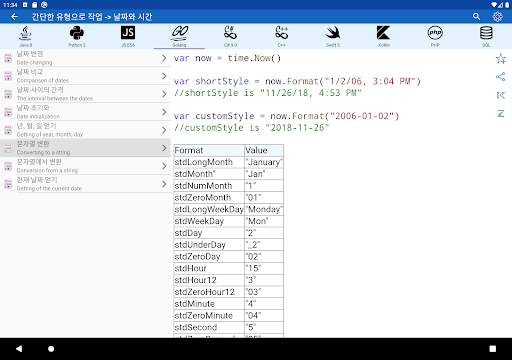Viewport: 512px width, 360px height.
Task: Expand the Comparison of dates chevron
Action: [x=164, y=76]
